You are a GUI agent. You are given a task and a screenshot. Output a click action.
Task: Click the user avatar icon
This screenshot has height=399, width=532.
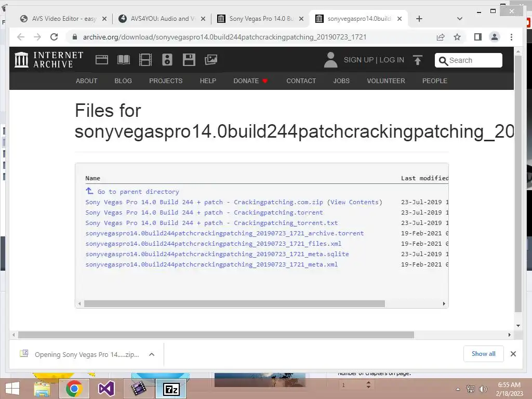tap(330, 60)
